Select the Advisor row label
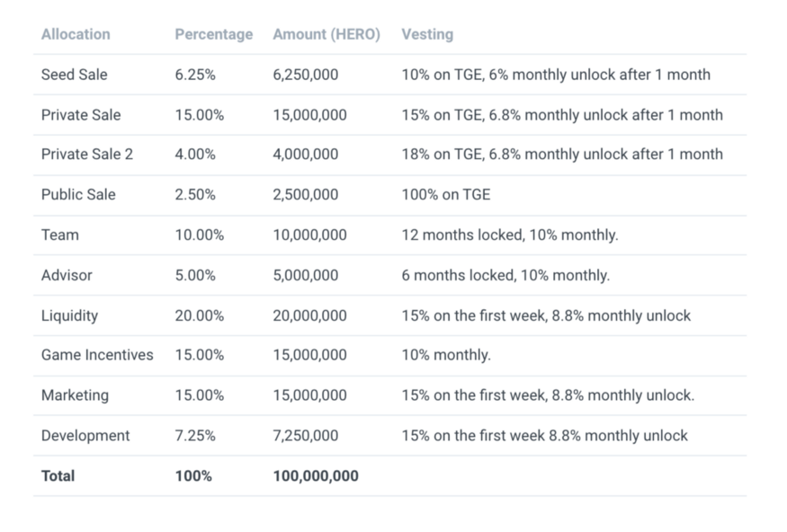 (x=67, y=275)
